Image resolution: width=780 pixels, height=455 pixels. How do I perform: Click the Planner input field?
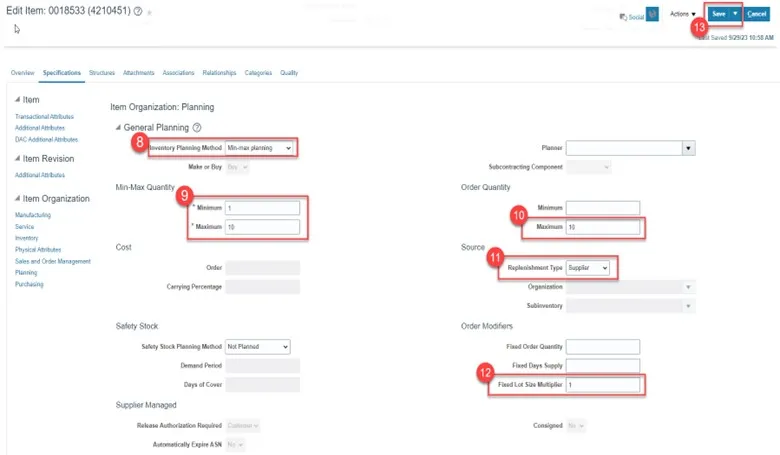pos(624,148)
